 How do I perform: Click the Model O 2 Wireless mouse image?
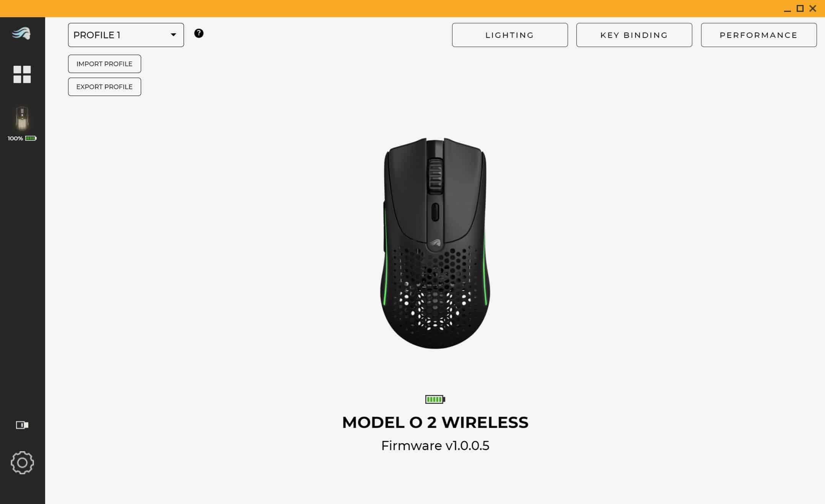(435, 243)
